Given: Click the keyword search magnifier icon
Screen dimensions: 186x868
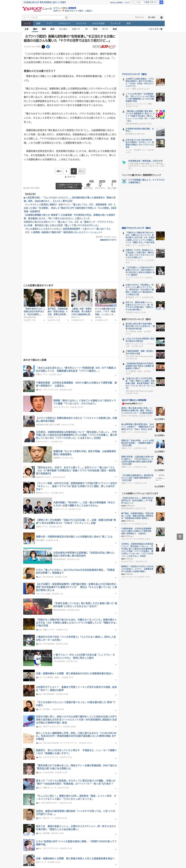Looking at the screenshot, I should pyautogui.click(x=66, y=18).
